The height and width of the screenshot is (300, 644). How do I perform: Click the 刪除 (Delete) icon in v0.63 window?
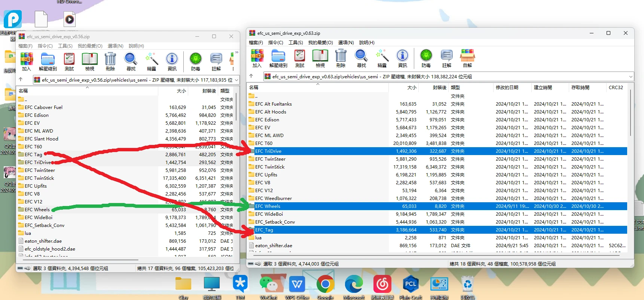click(341, 58)
